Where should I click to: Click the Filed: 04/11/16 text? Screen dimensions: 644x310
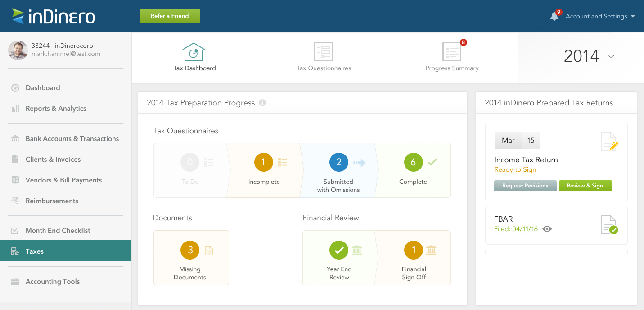516,229
